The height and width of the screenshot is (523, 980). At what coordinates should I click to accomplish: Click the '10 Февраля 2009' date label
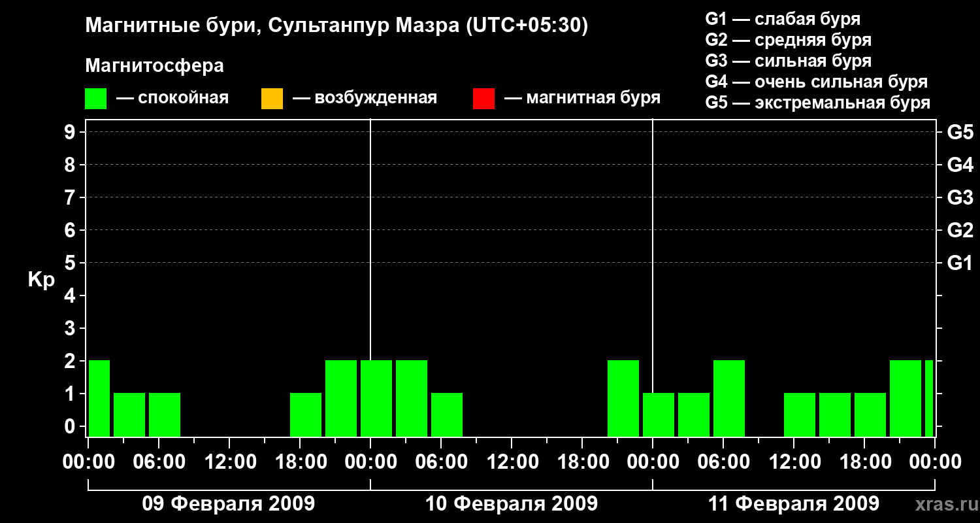(x=512, y=504)
